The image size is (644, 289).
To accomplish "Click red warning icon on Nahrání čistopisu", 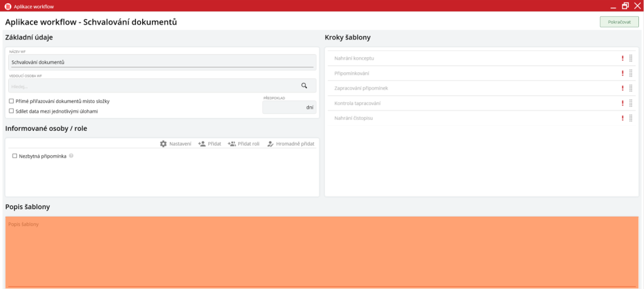I will (x=623, y=118).
